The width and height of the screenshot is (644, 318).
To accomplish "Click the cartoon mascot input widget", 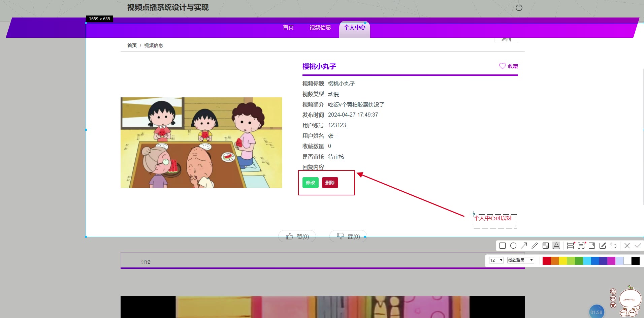I will point(630,301).
